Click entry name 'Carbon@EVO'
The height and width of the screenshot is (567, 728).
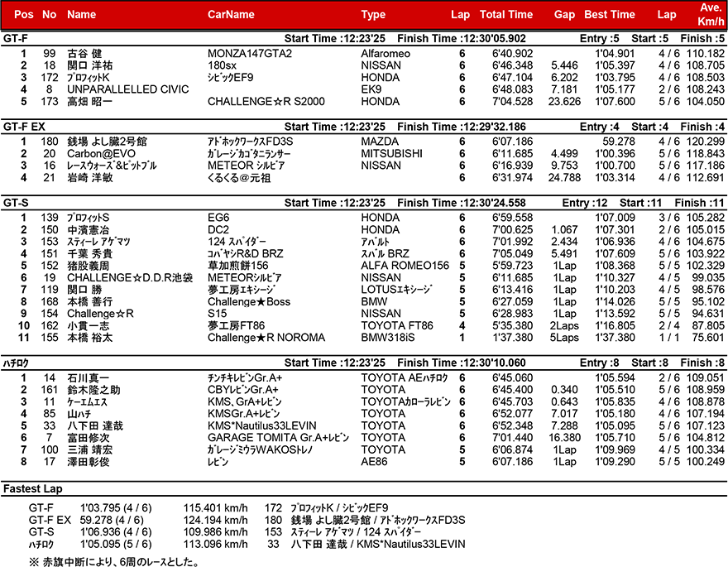click(x=101, y=154)
